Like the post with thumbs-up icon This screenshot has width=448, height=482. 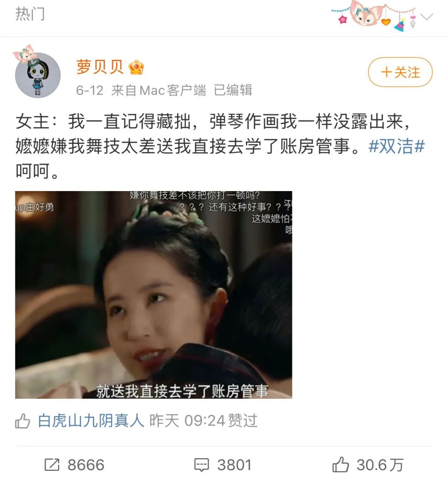(x=341, y=464)
